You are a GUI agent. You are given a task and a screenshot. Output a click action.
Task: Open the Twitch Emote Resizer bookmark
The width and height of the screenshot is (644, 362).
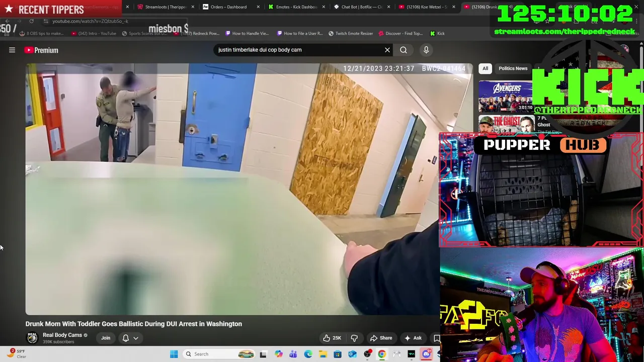pyautogui.click(x=351, y=33)
